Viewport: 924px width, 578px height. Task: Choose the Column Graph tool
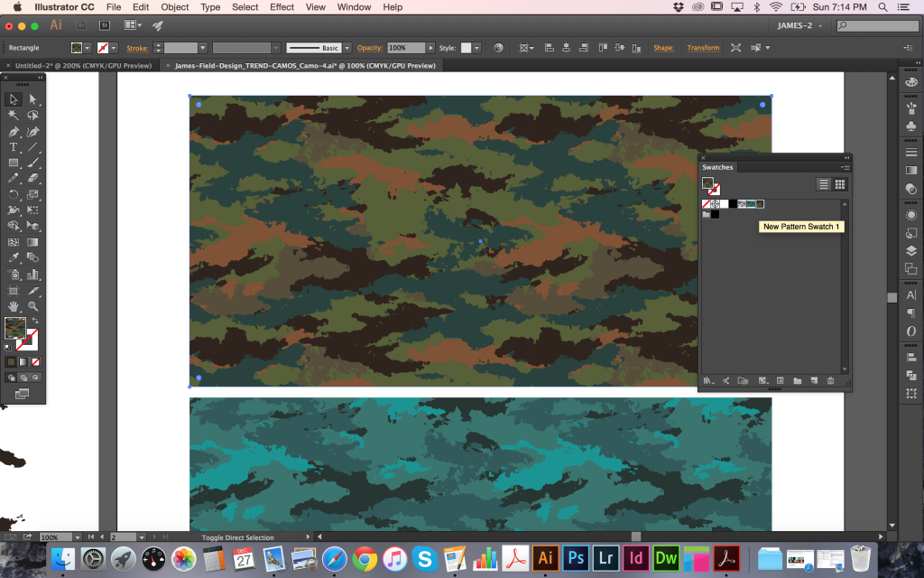click(x=32, y=275)
